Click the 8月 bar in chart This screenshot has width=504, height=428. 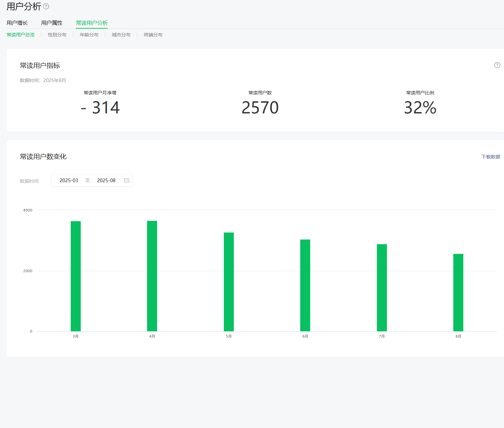458,293
